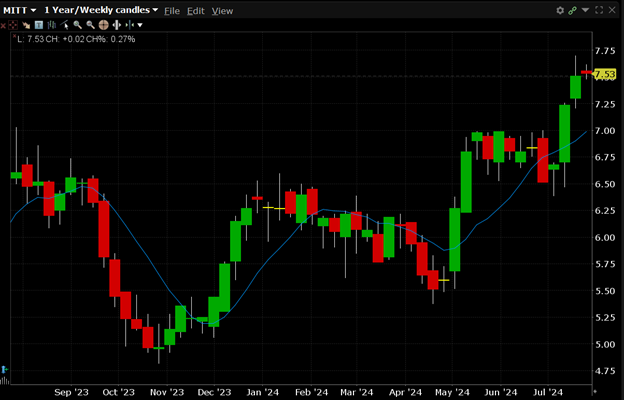Open the View menu
Screen dimensions: 624x400
(x=222, y=11)
